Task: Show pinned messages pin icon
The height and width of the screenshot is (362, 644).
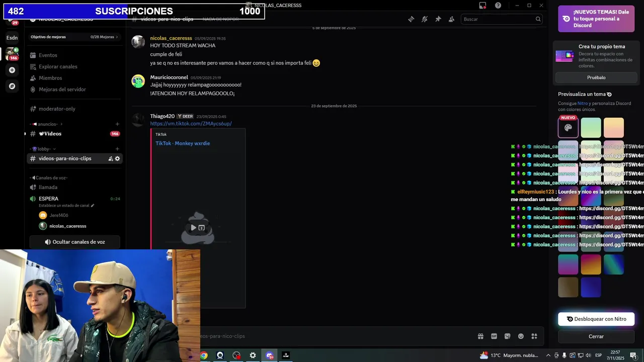Action: click(x=438, y=19)
